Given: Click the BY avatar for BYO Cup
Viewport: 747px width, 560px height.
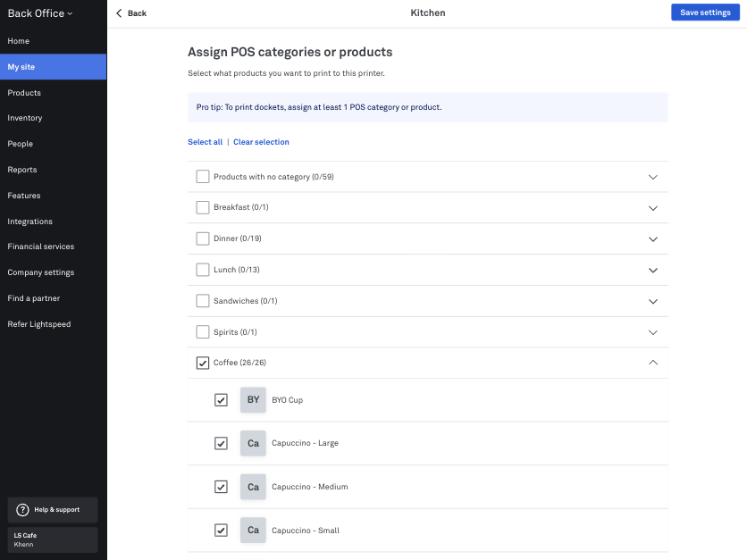Looking at the screenshot, I should (x=253, y=400).
